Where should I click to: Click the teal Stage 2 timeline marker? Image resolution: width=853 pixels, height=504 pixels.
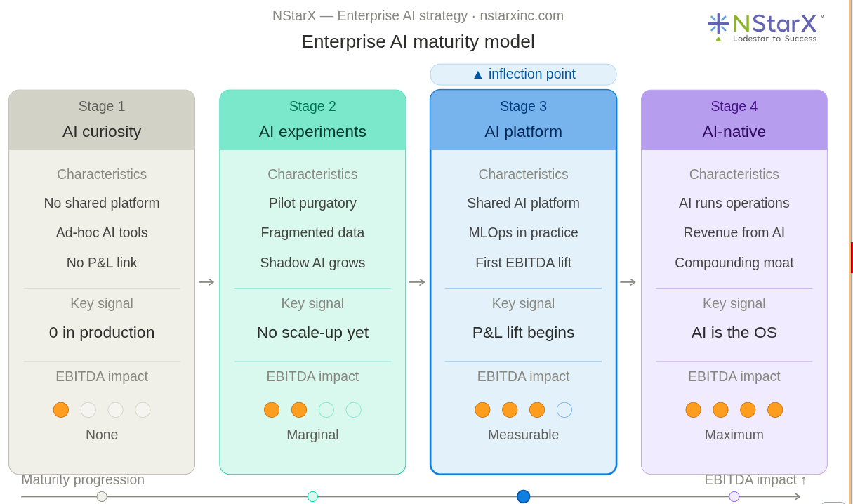(312, 496)
